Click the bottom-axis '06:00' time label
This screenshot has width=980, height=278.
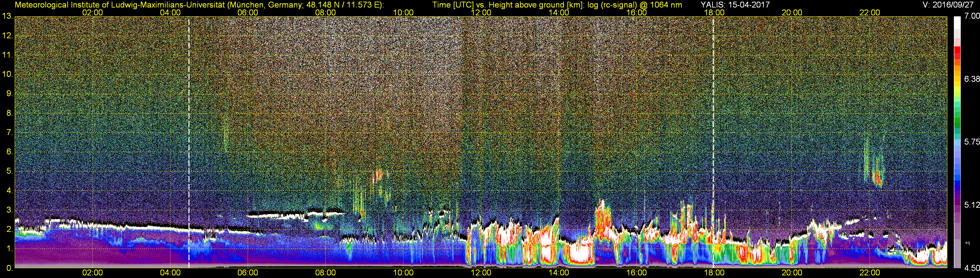pyautogui.click(x=248, y=273)
